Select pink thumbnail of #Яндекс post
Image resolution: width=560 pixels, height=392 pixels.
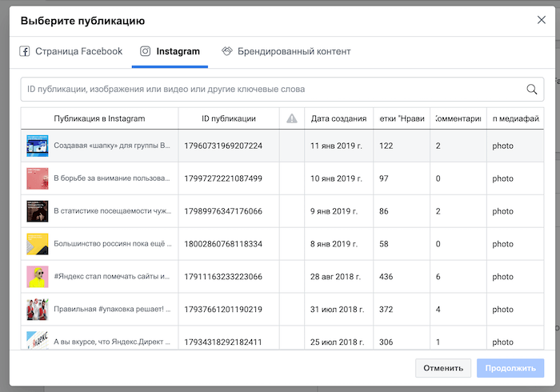[38, 277]
